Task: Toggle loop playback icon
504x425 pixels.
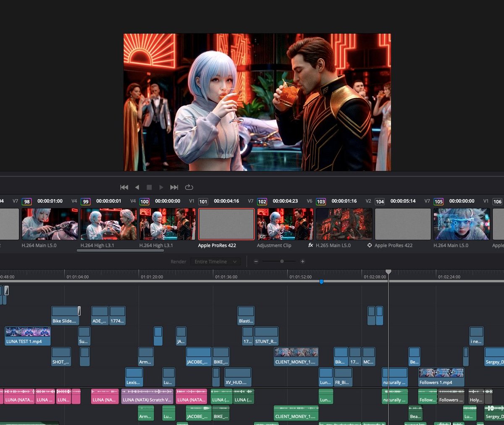Action: 189,187
